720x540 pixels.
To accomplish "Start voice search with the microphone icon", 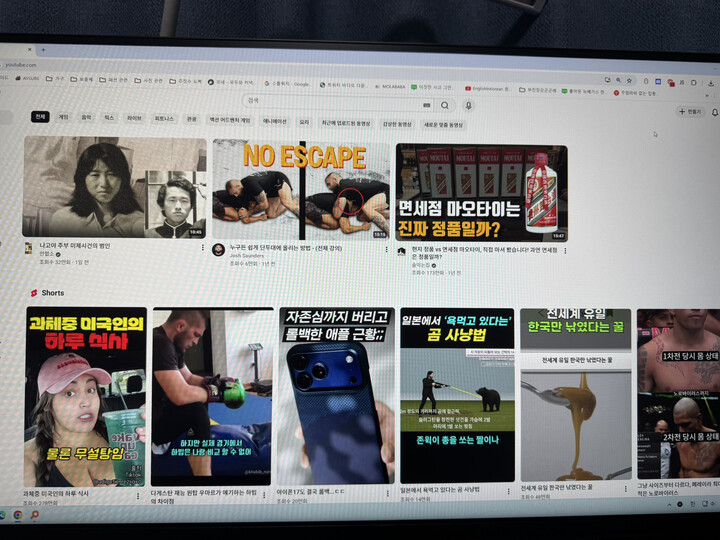I will click(468, 105).
